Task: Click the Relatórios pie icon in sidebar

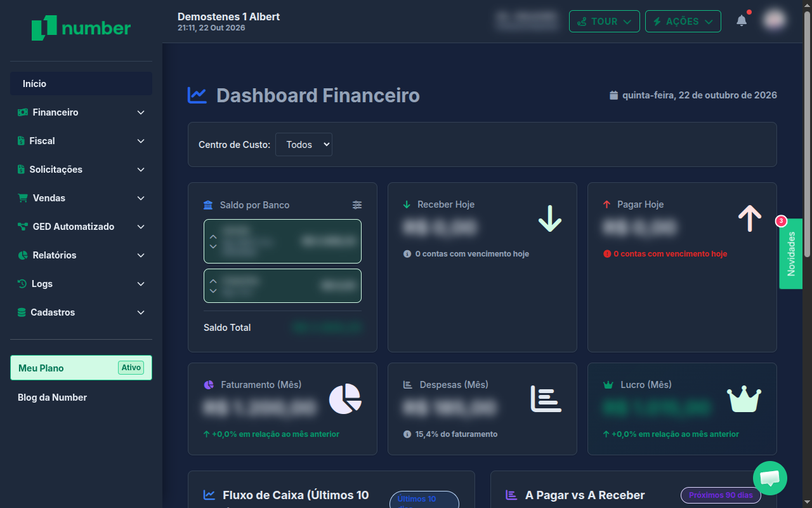Action: coord(23,255)
